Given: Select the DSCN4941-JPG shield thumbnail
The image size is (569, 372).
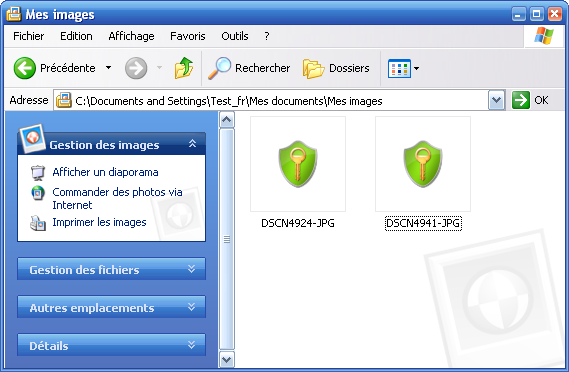Looking at the screenshot, I should click(423, 164).
